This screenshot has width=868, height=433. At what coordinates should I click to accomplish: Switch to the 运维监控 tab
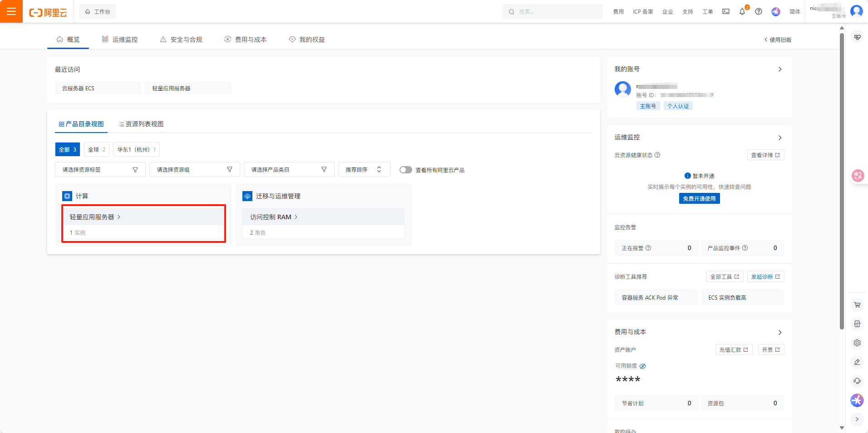120,39
